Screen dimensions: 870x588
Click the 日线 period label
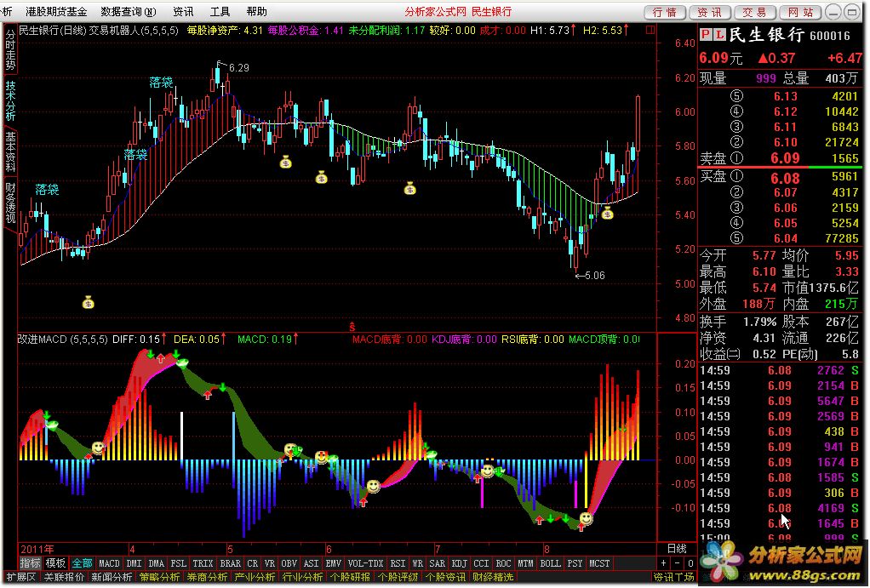pos(677,548)
